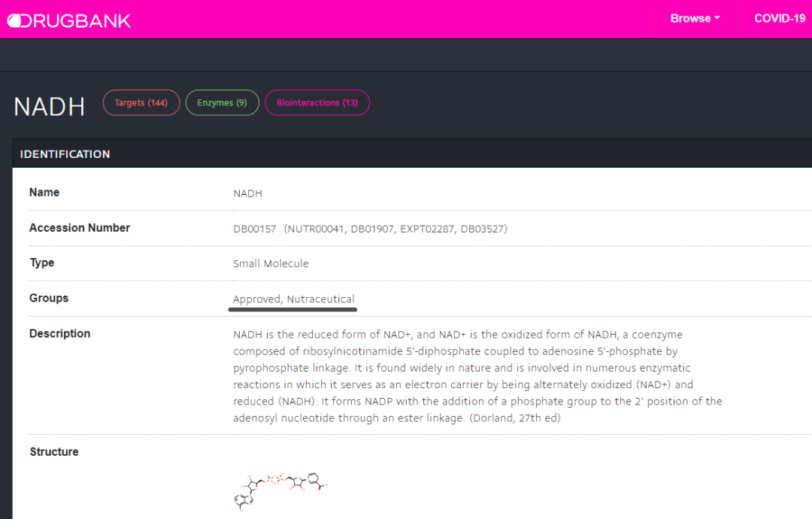
Task: Click the Name field label
Action: tap(44, 193)
